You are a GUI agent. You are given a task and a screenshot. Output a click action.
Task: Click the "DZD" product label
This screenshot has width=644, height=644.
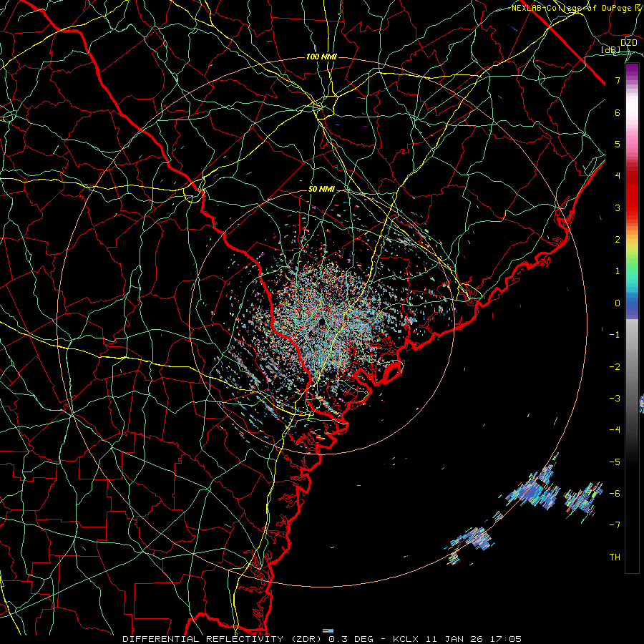pos(629,42)
